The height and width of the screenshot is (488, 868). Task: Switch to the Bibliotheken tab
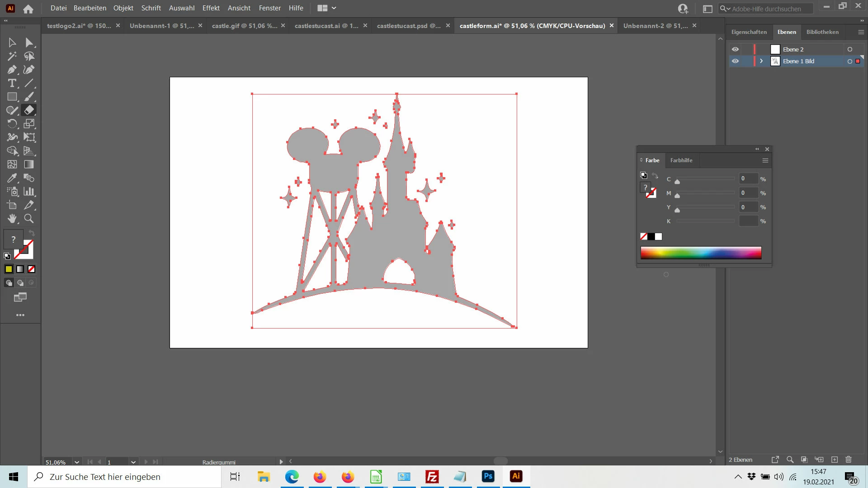click(x=822, y=32)
